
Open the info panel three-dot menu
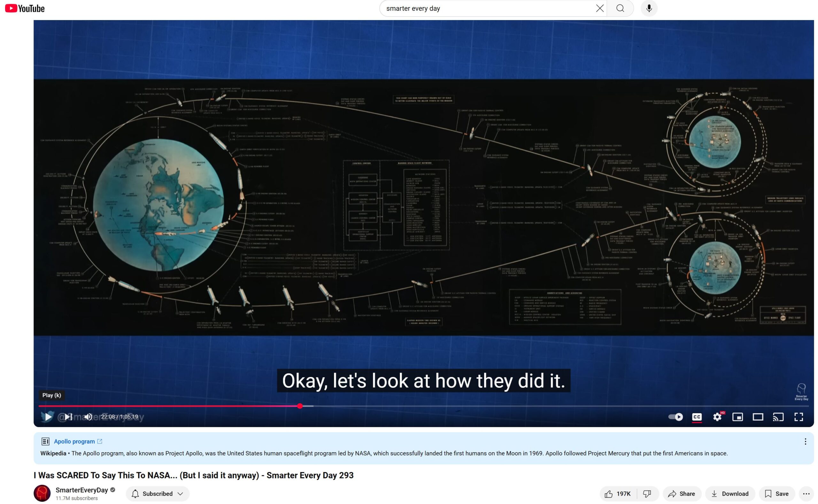(805, 441)
